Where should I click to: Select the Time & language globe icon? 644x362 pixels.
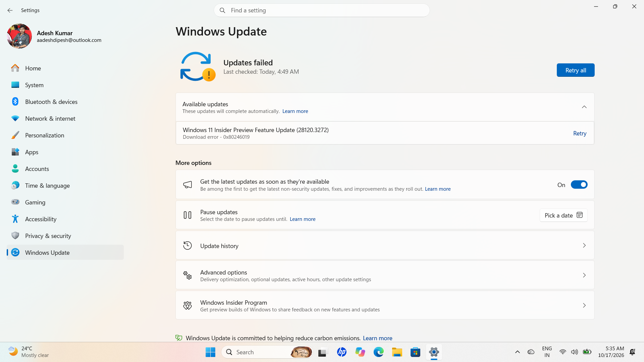pyautogui.click(x=15, y=185)
